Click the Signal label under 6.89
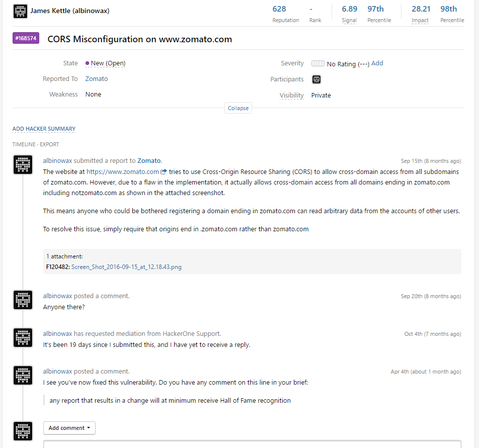 coord(349,20)
